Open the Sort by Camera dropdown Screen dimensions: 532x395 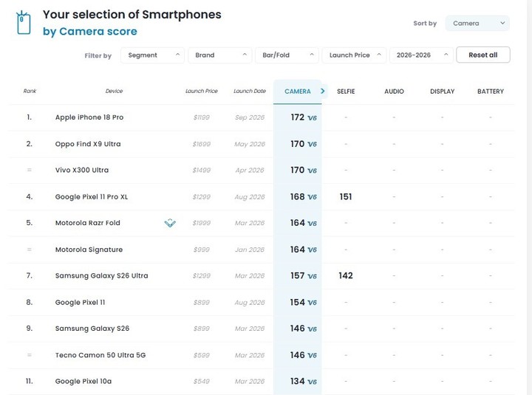[x=477, y=24]
